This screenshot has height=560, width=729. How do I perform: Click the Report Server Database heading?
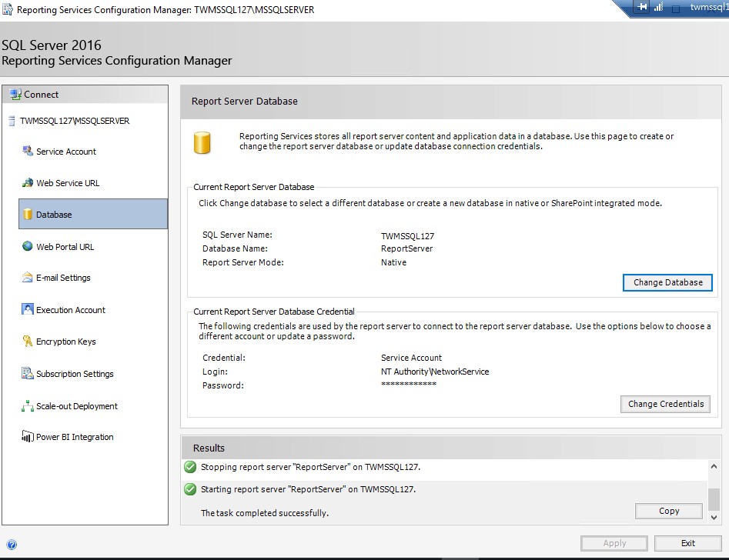(245, 102)
